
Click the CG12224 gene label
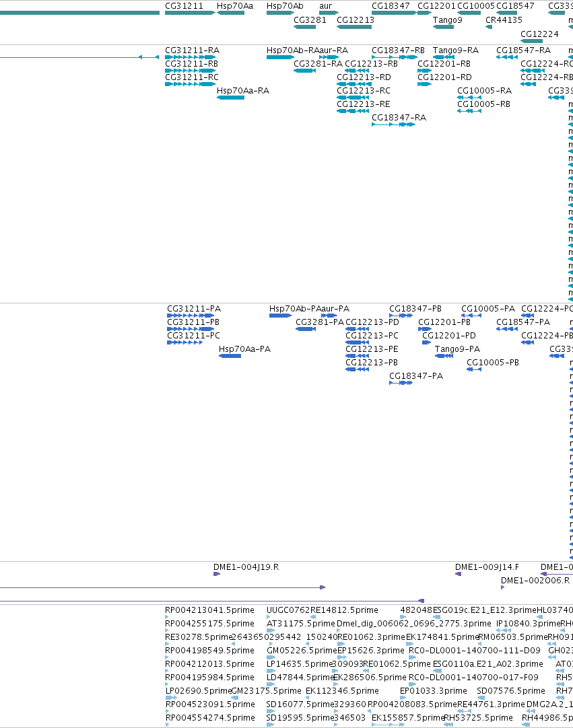[539, 34]
